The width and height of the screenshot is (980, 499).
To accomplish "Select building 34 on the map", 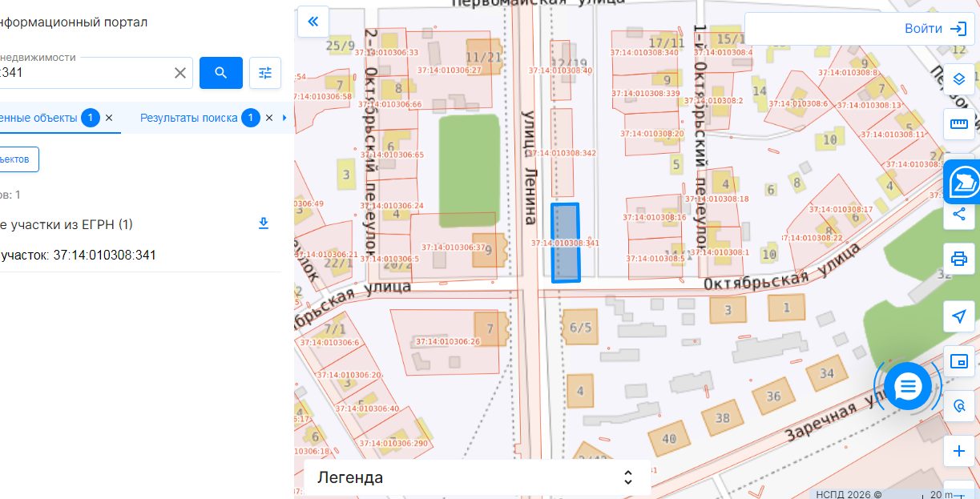I will point(827,374).
